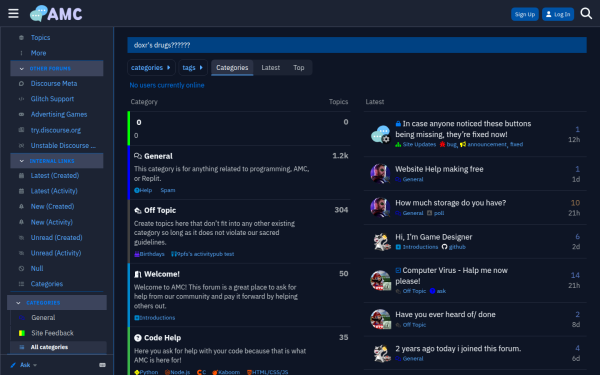Image resolution: width=600 pixels, height=375 pixels.
Task: Open How much storage do you have? topic
Action: pos(450,203)
